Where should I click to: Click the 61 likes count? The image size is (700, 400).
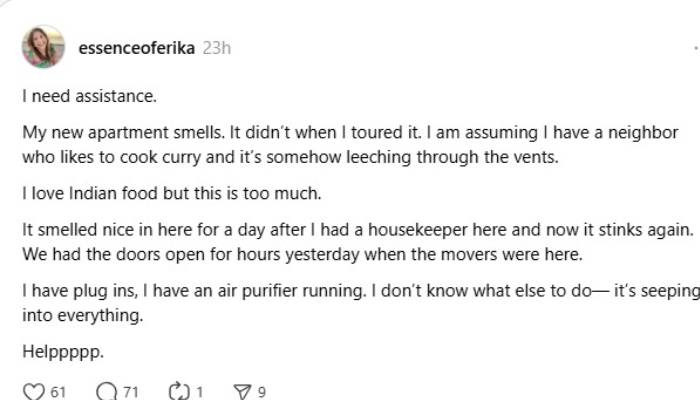point(58,392)
